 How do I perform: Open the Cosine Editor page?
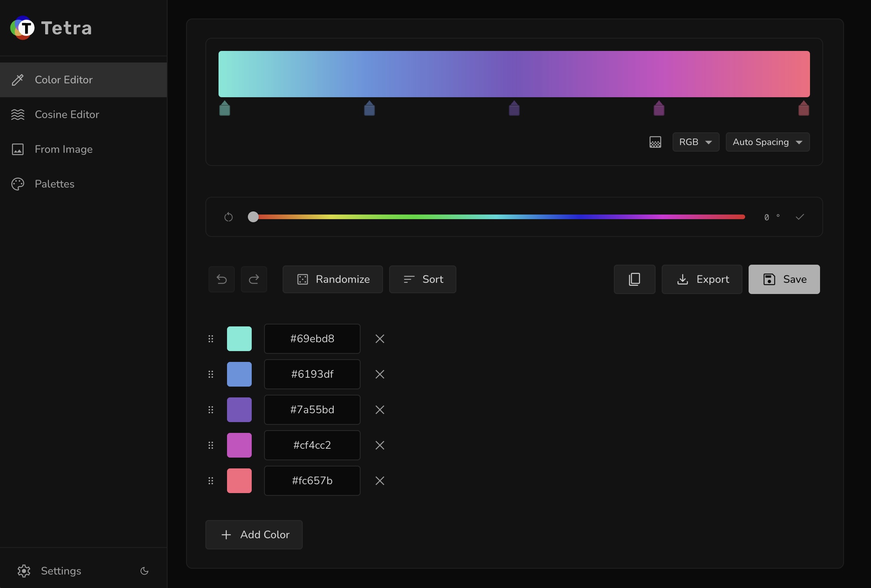click(83, 115)
